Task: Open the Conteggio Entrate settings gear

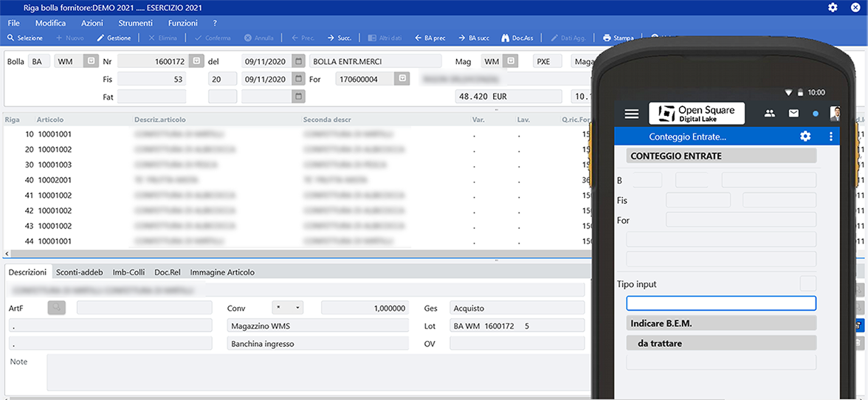Action: point(805,137)
